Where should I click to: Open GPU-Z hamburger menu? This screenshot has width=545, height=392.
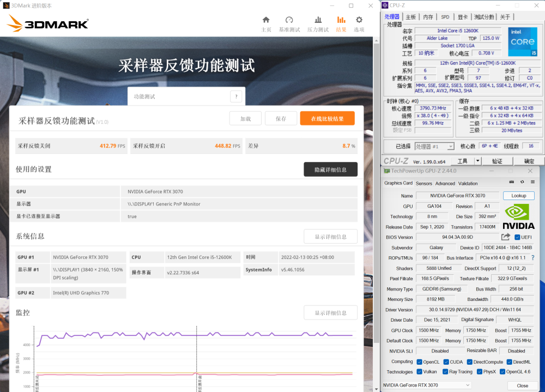532,182
